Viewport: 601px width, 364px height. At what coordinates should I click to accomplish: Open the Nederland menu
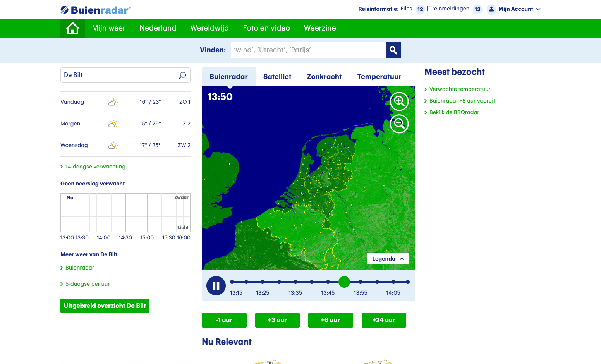point(158,28)
